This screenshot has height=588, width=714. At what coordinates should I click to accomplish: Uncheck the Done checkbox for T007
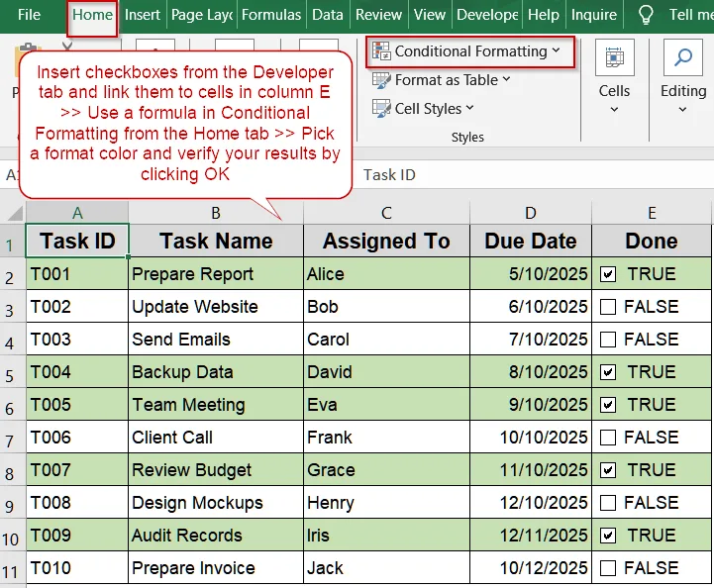pyautogui.click(x=608, y=470)
